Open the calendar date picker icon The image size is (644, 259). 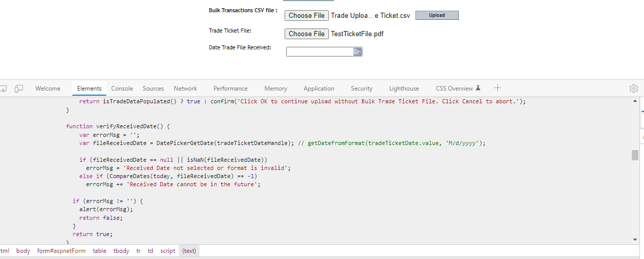pyautogui.click(x=357, y=52)
